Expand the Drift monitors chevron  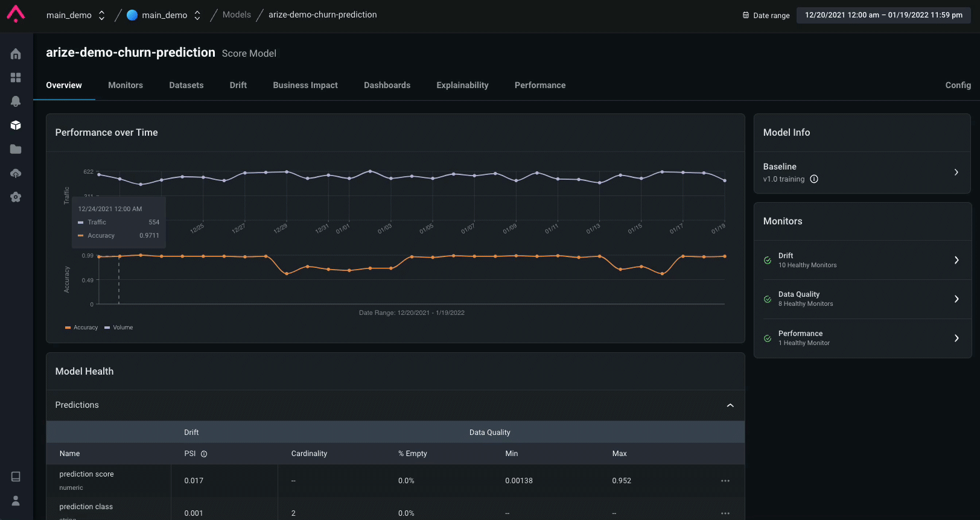tap(956, 260)
